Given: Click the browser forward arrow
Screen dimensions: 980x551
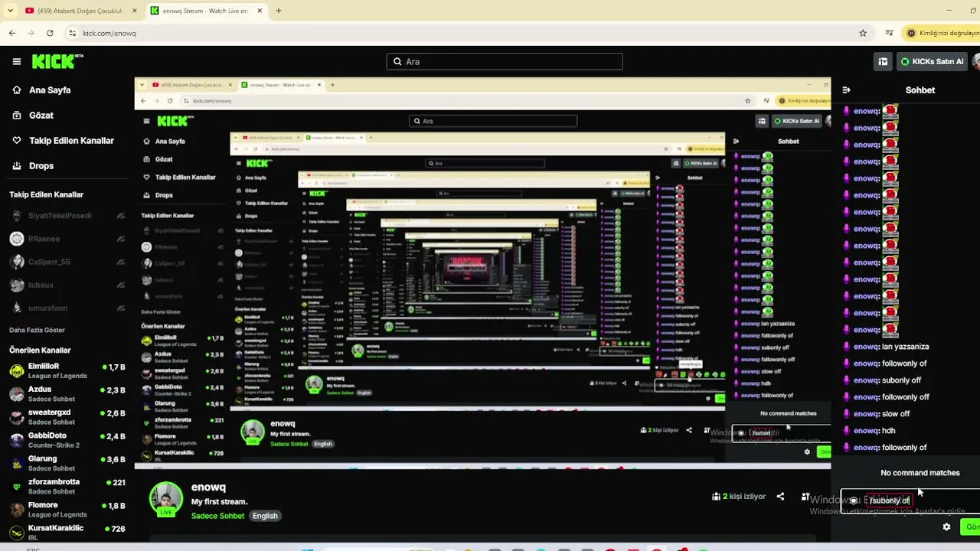Looking at the screenshot, I should (31, 33).
